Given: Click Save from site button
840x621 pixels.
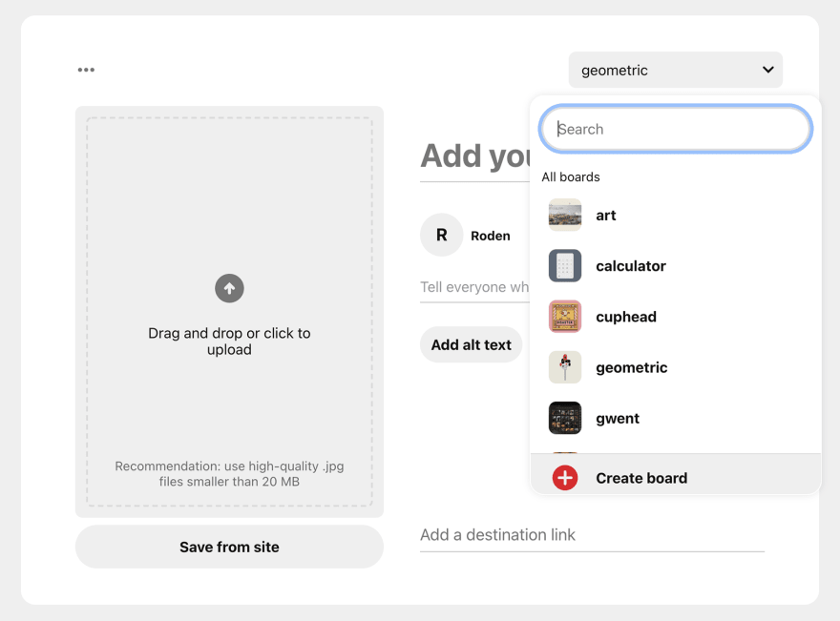Looking at the screenshot, I should (229, 547).
